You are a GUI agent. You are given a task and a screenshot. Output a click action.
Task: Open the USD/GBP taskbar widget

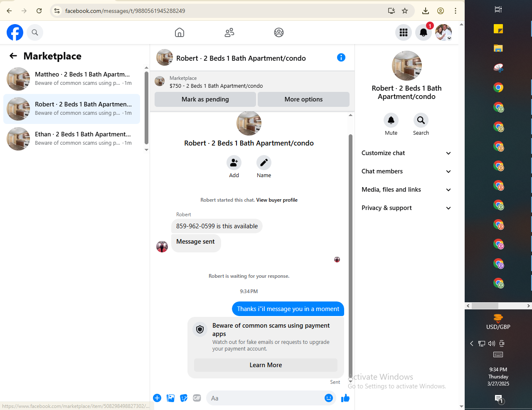pyautogui.click(x=498, y=322)
